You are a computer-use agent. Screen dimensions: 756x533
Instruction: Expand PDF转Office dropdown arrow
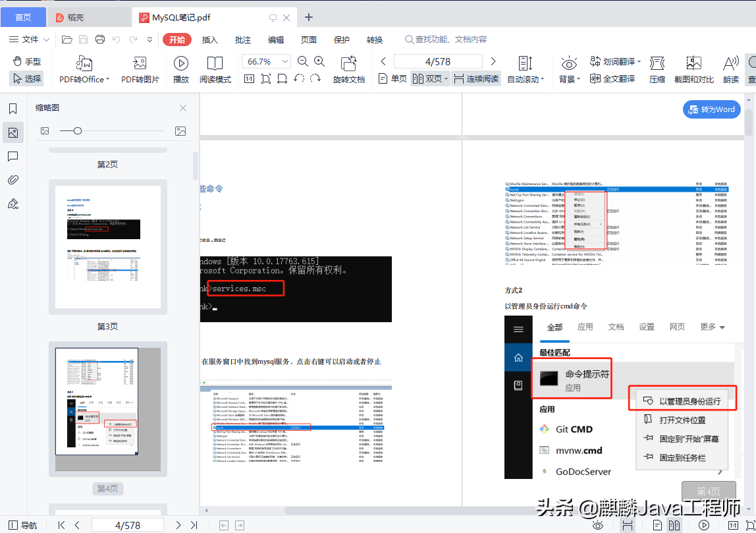click(107, 79)
